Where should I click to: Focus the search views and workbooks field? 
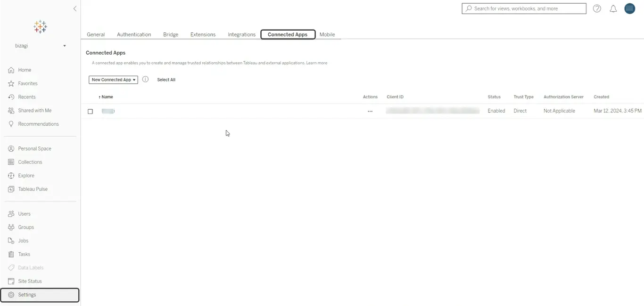pyautogui.click(x=524, y=8)
